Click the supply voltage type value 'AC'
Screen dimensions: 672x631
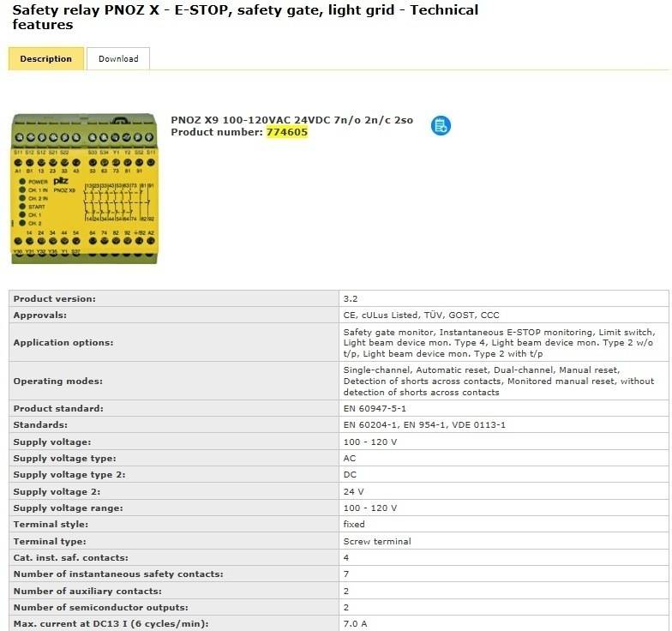coord(350,458)
